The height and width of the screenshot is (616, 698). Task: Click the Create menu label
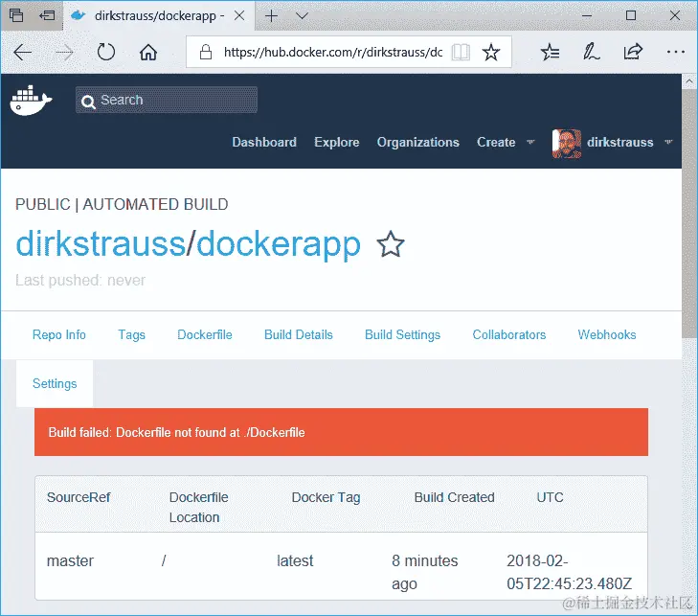pyautogui.click(x=496, y=142)
